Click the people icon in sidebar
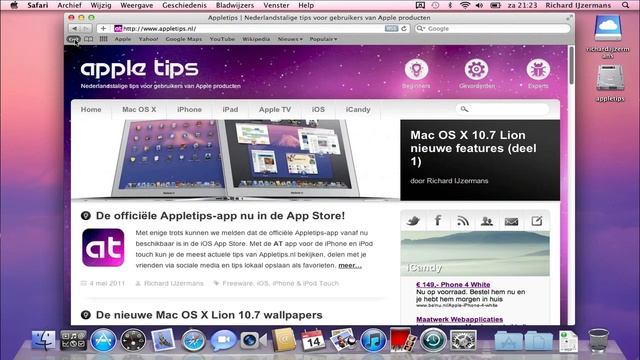Screen dimensions: 640x360 point(487,221)
